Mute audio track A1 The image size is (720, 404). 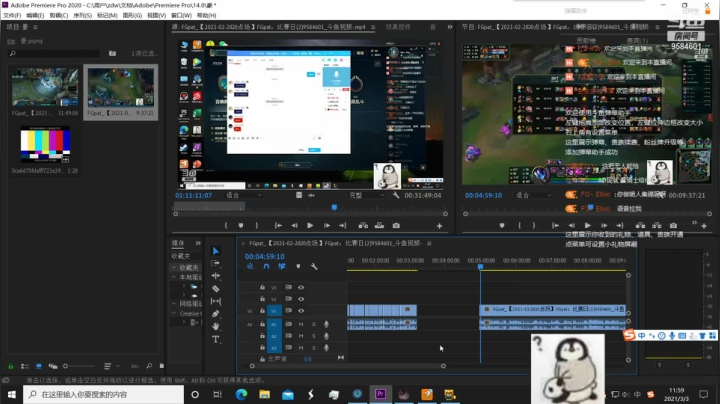(x=301, y=324)
